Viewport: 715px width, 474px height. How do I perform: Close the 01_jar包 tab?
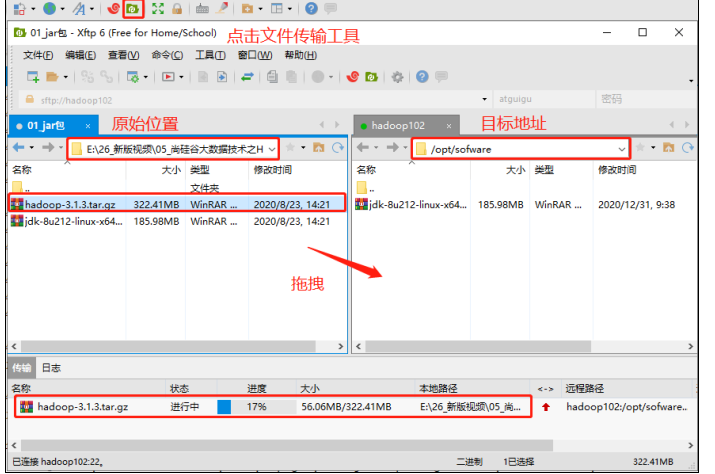88,126
